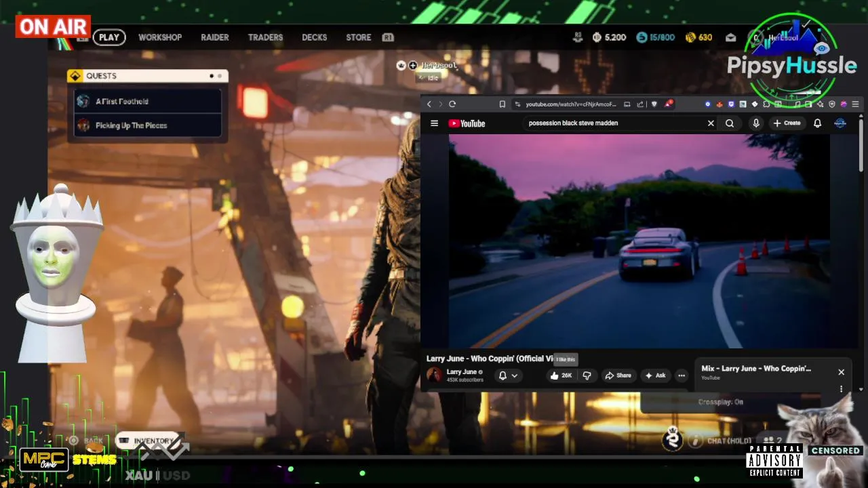
Task: Select quest A First Foothold
Action: 148,102
